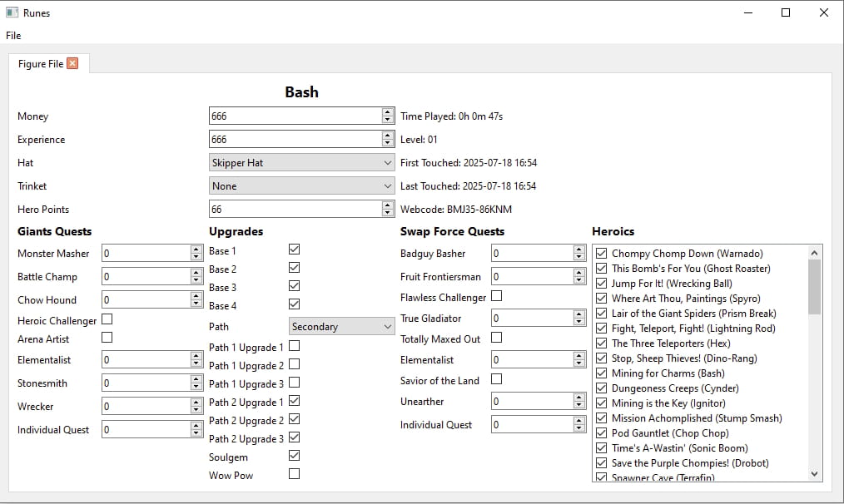The height and width of the screenshot is (504, 844).
Task: Uncheck the Soulgem checkbox
Action: tap(294, 456)
